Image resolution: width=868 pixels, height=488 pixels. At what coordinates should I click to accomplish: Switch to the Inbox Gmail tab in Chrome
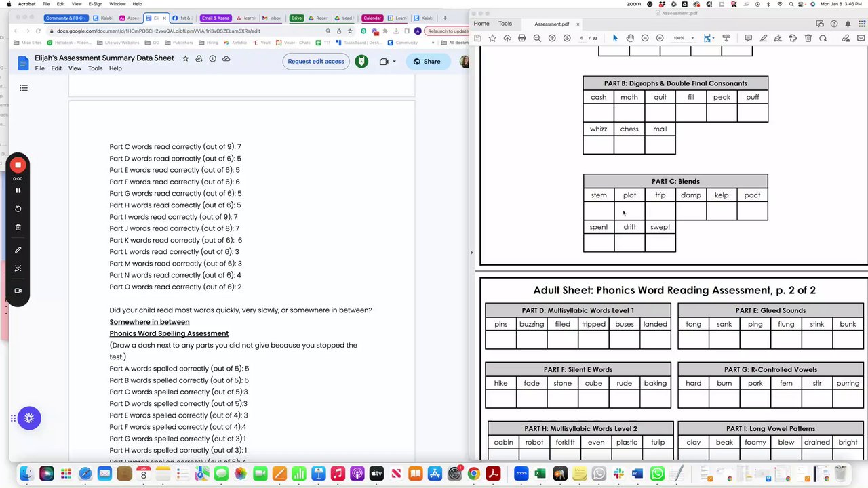pyautogui.click(x=272, y=18)
